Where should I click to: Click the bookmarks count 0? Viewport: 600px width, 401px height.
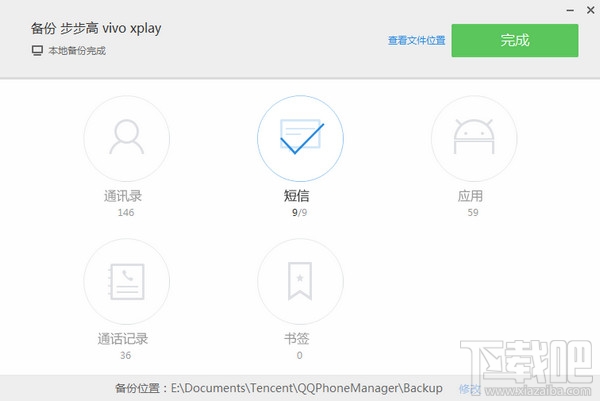[300, 355]
